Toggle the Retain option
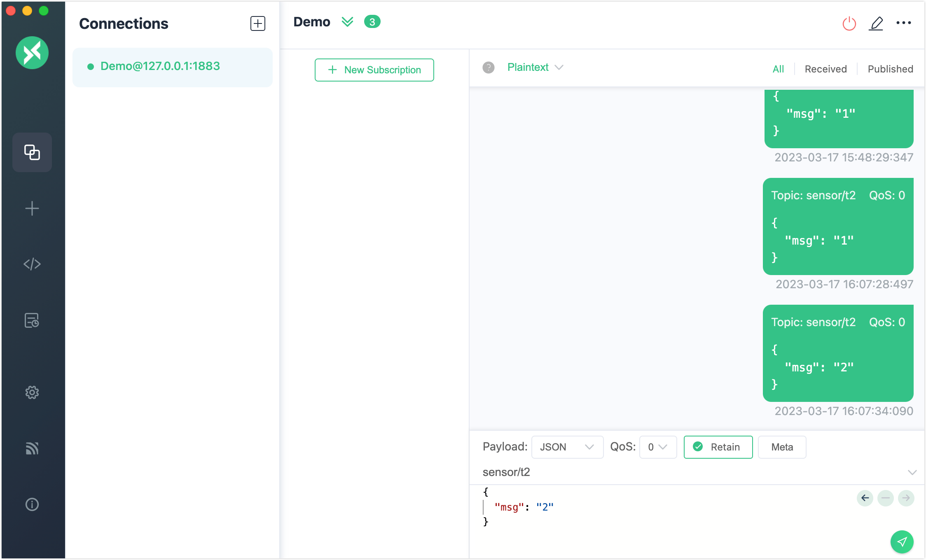Image resolution: width=926 pixels, height=560 pixels. (718, 447)
